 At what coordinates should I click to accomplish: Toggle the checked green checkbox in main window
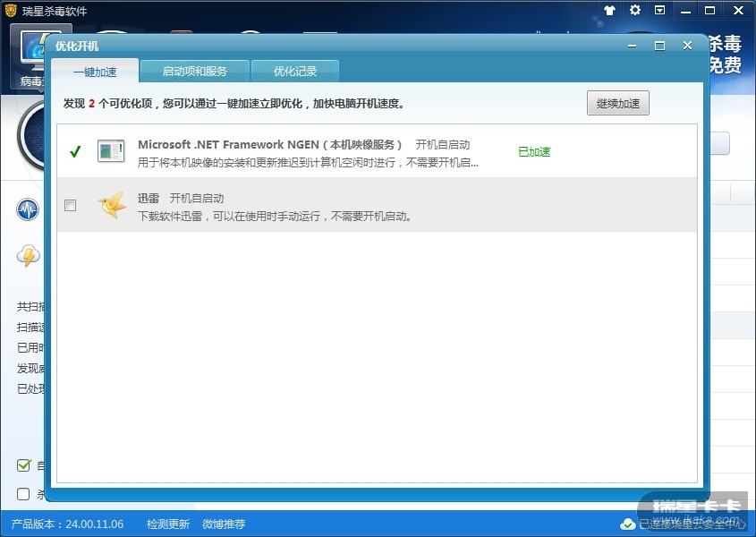tap(23, 465)
